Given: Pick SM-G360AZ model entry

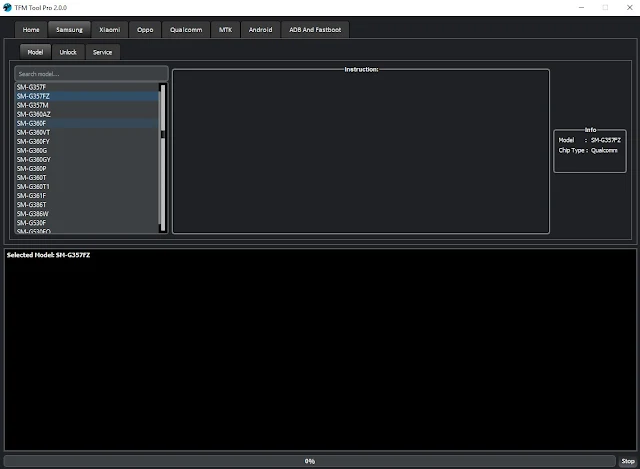Looking at the screenshot, I should 87,114.
